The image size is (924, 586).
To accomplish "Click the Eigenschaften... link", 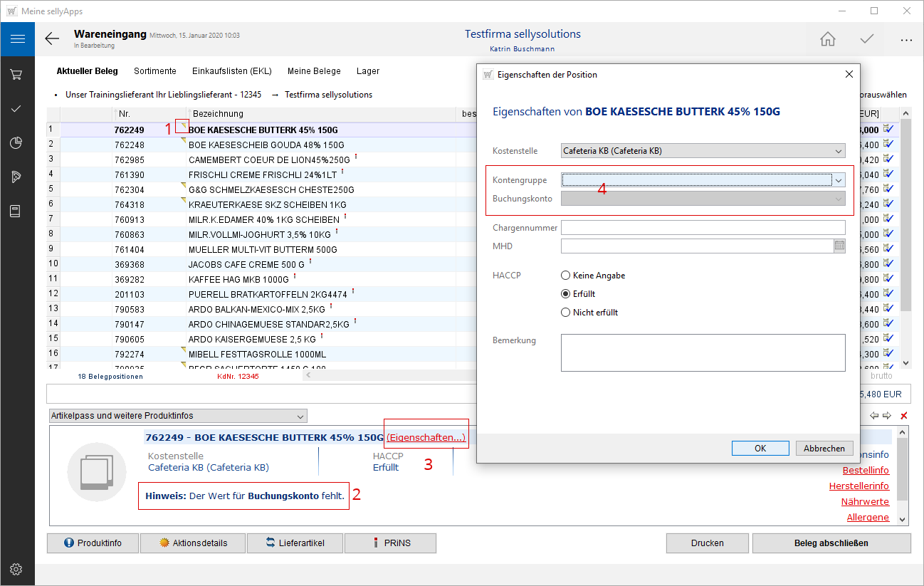I will click(x=426, y=438).
